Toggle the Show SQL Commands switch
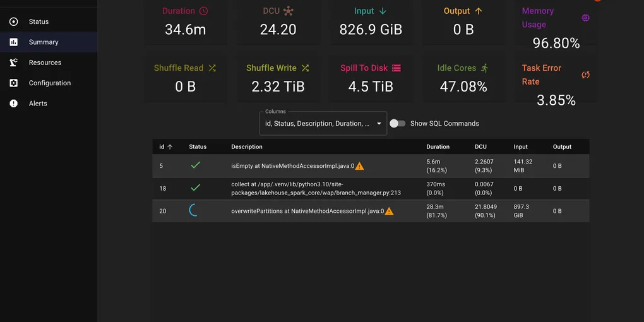The height and width of the screenshot is (322, 644). pos(397,124)
